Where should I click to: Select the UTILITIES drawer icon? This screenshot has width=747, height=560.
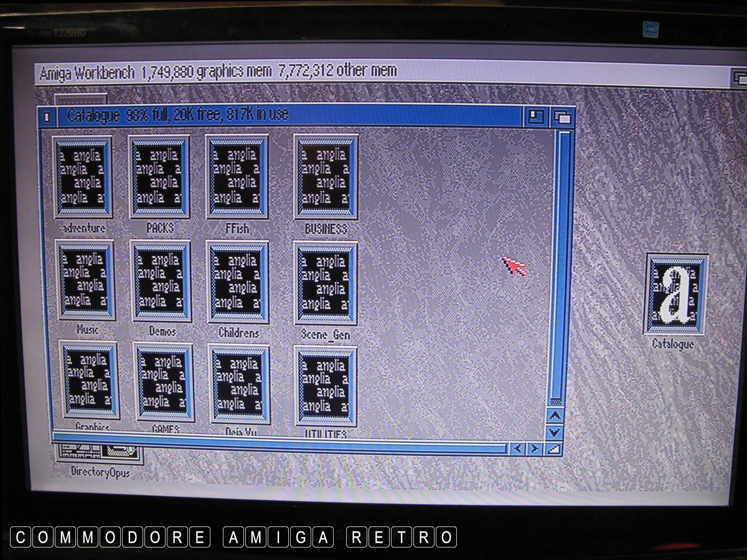point(326,386)
